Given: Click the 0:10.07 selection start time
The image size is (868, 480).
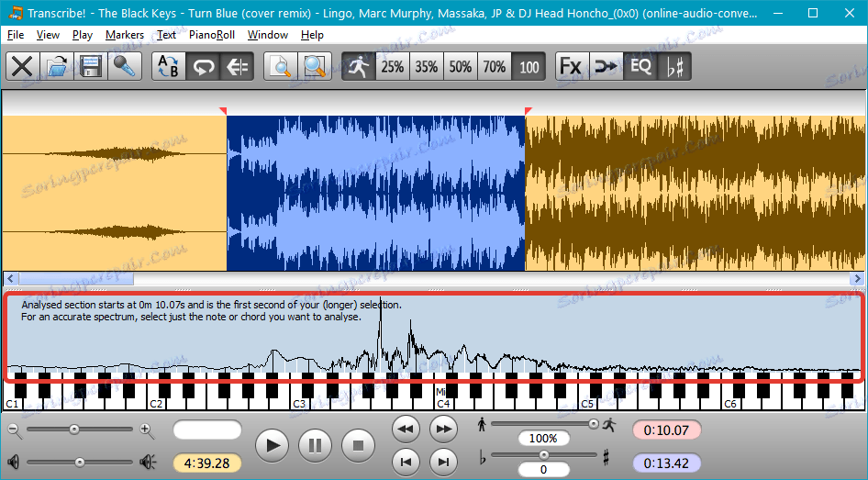Looking at the screenshot, I should [x=666, y=430].
